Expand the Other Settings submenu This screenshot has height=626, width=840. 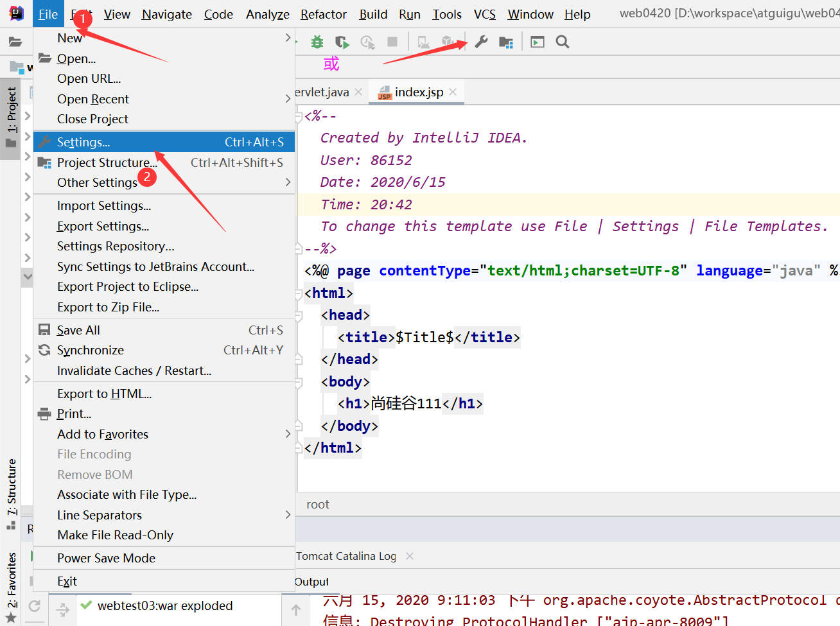[x=164, y=182]
